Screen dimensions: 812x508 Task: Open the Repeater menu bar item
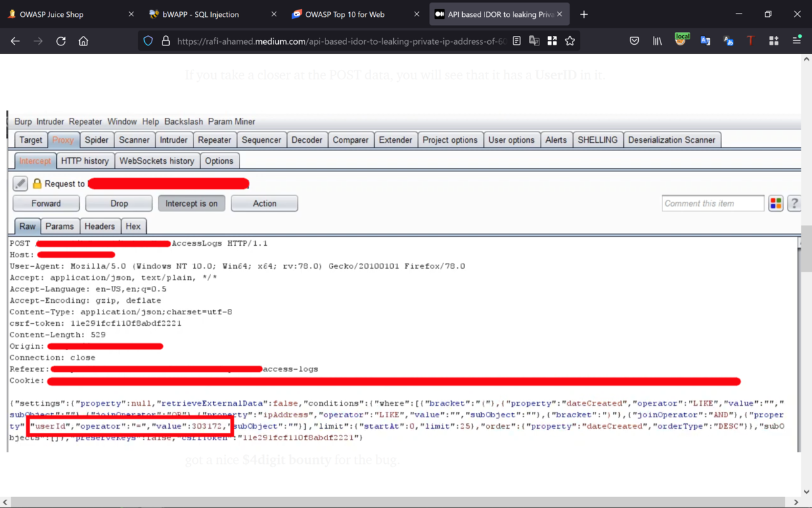tap(85, 122)
